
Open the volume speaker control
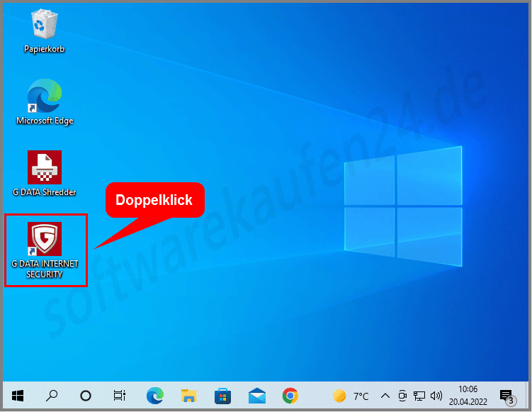(x=436, y=396)
